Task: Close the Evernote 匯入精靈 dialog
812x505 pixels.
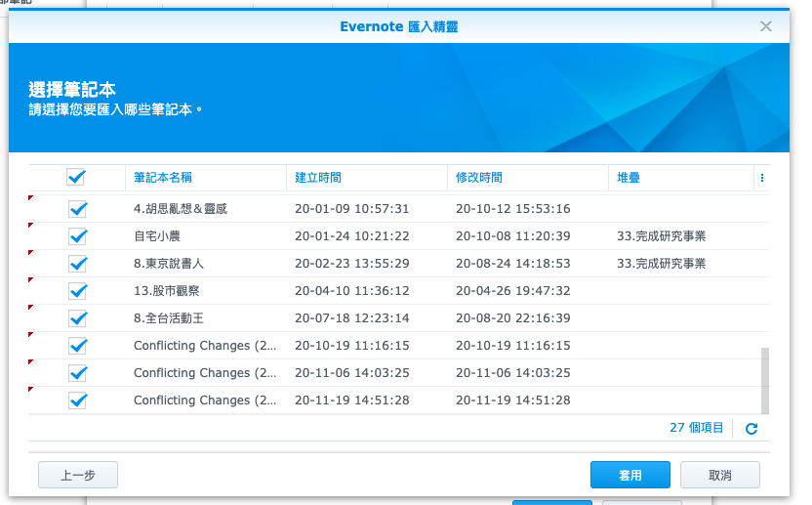Action: click(766, 26)
